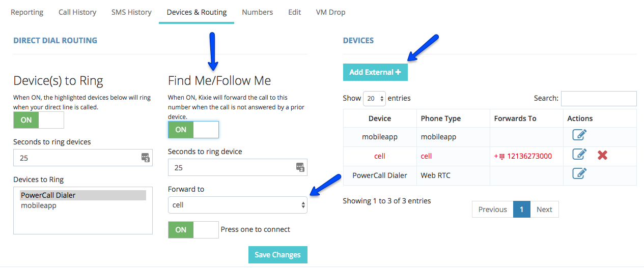
Task: Open the Forward to dropdown
Action: [237, 205]
